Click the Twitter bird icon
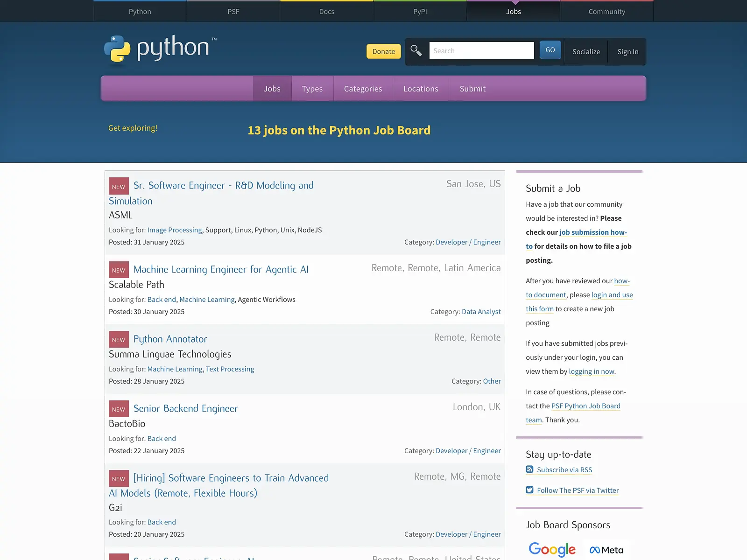The width and height of the screenshot is (747, 560). pos(529,490)
